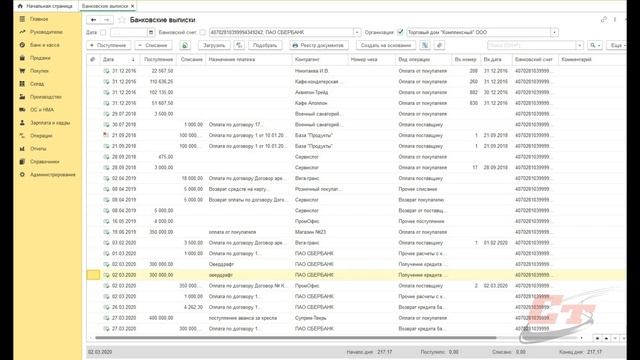The height and width of the screenshot is (360, 640).
Task: Close the Банковские выписки tab
Action: pyautogui.click(x=133, y=6)
